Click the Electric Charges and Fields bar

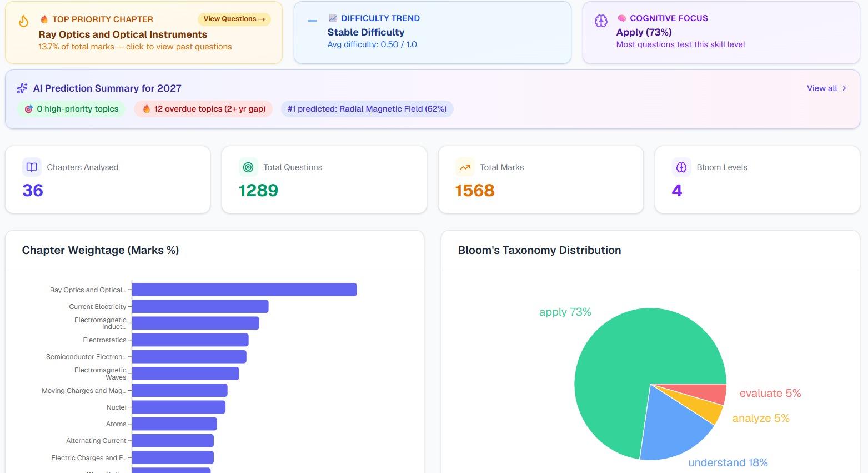pos(173,457)
